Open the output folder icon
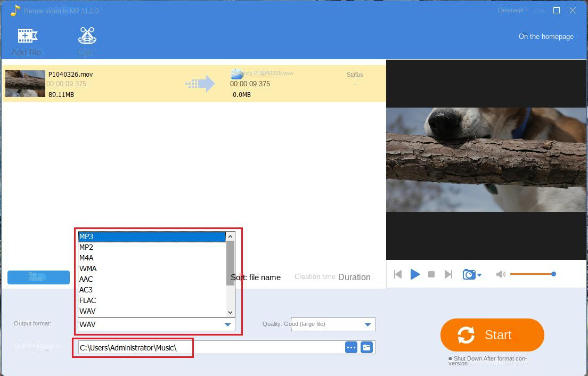The width and height of the screenshot is (588, 376). (x=366, y=347)
